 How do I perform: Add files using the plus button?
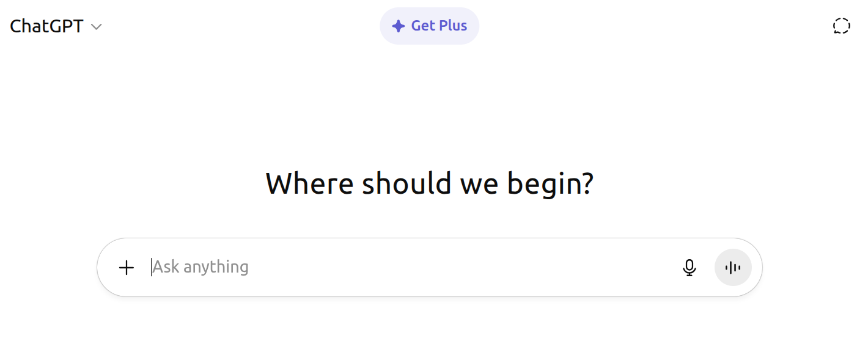(126, 268)
